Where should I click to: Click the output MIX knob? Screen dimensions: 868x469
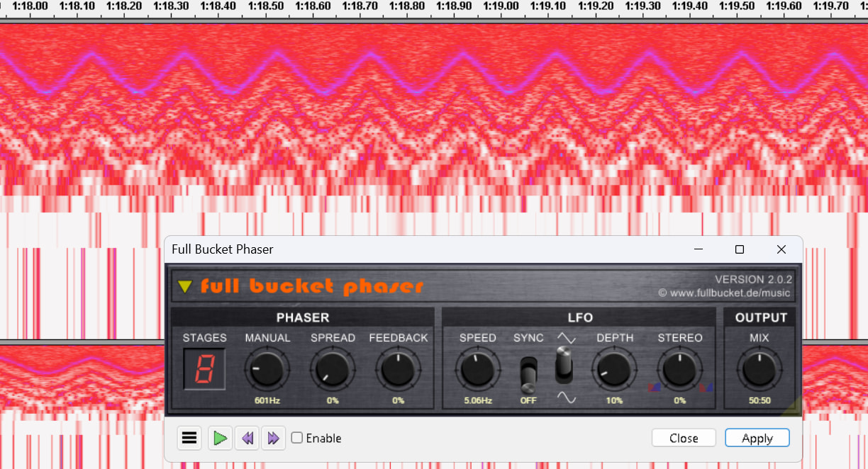coord(759,370)
